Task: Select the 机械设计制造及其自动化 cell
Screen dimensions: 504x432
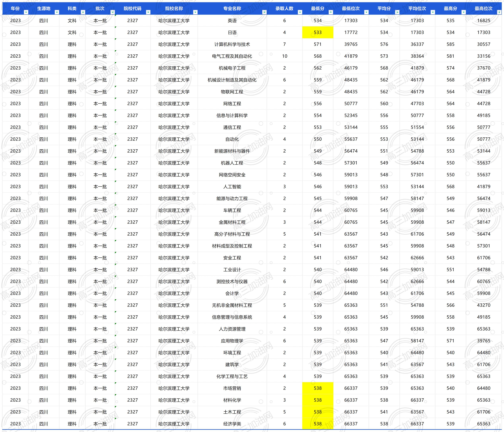Action: click(232, 80)
